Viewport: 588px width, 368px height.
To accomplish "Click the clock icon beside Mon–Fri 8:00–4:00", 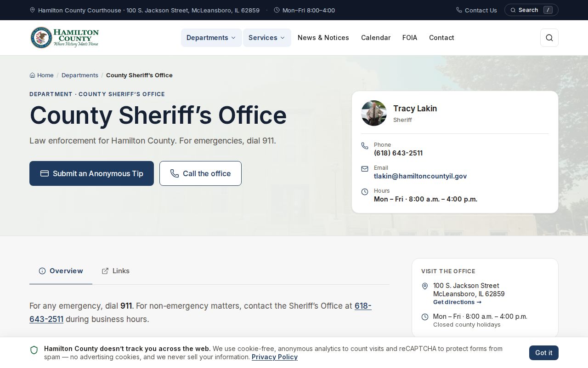I will tap(277, 10).
